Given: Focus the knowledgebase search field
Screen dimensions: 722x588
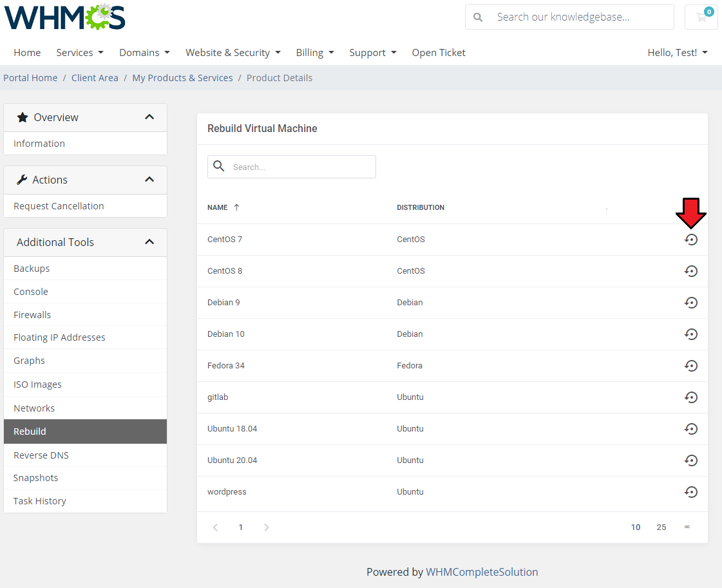Looking at the screenshot, I should (569, 17).
